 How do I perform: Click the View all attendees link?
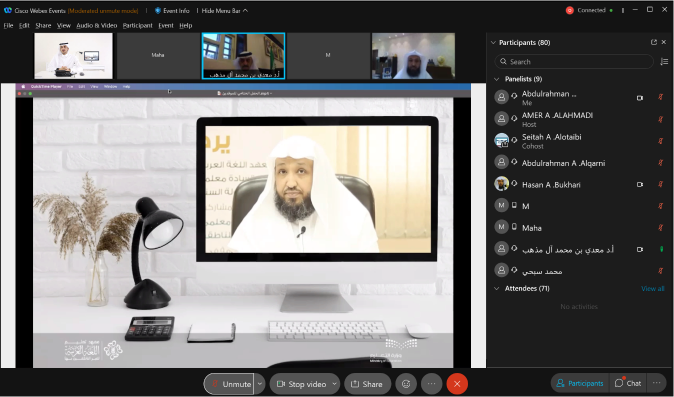click(653, 289)
